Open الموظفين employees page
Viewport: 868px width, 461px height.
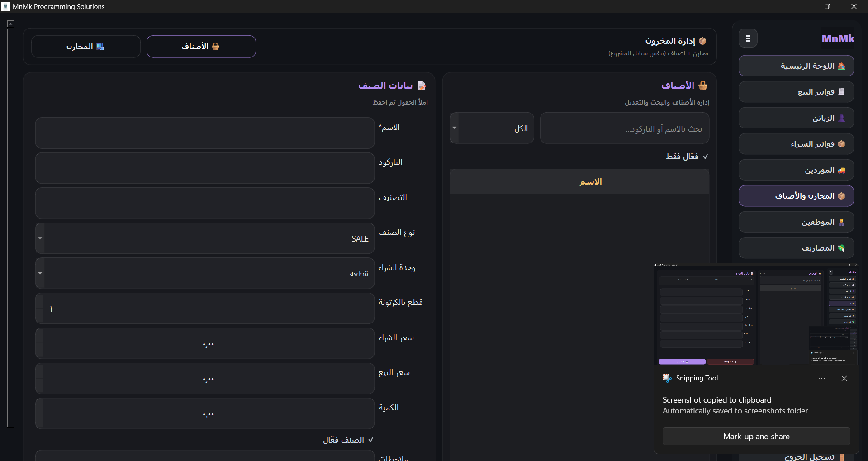[796, 222]
